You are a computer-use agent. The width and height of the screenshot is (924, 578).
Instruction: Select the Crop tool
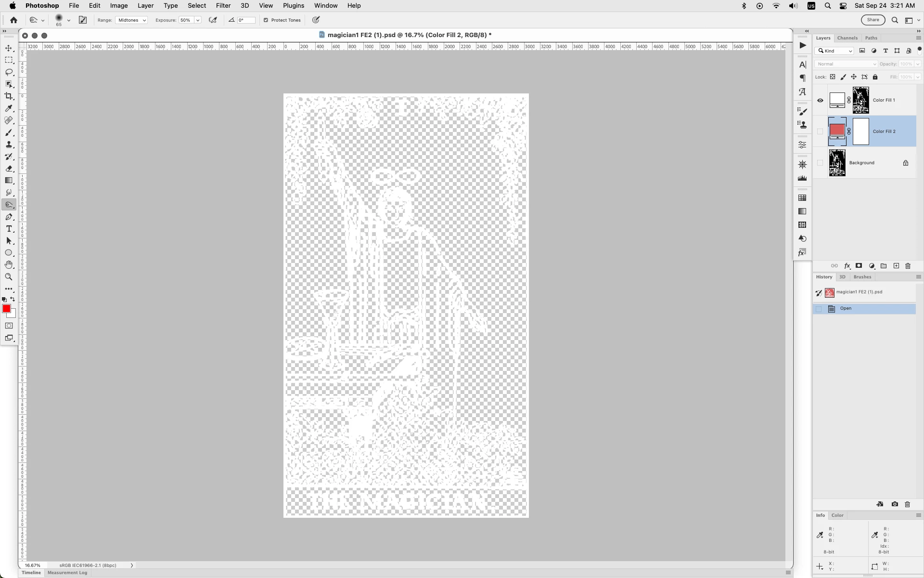(x=9, y=96)
